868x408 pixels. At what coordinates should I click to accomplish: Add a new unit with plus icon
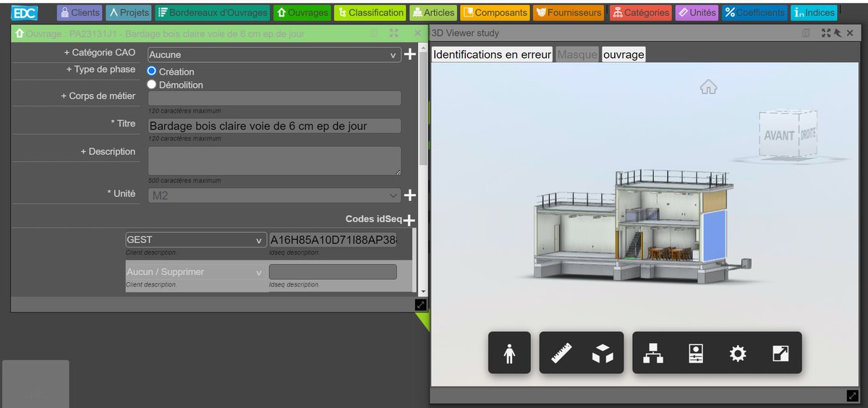coord(409,195)
